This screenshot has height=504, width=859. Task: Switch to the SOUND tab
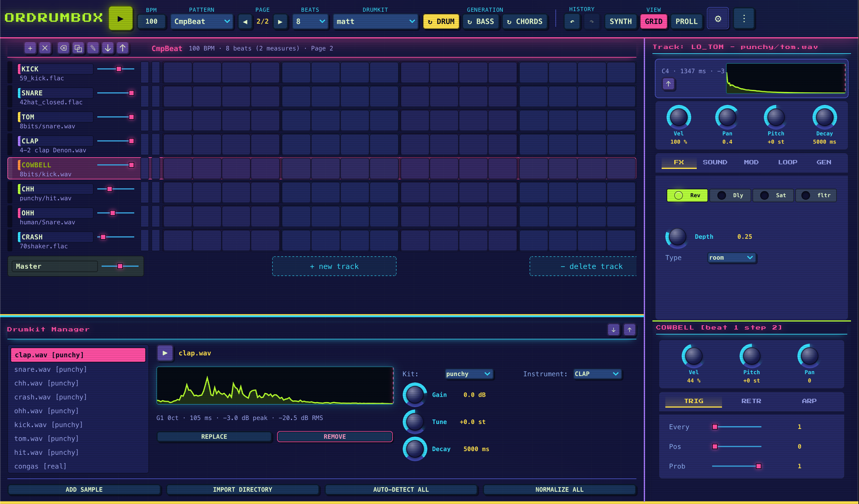point(715,162)
